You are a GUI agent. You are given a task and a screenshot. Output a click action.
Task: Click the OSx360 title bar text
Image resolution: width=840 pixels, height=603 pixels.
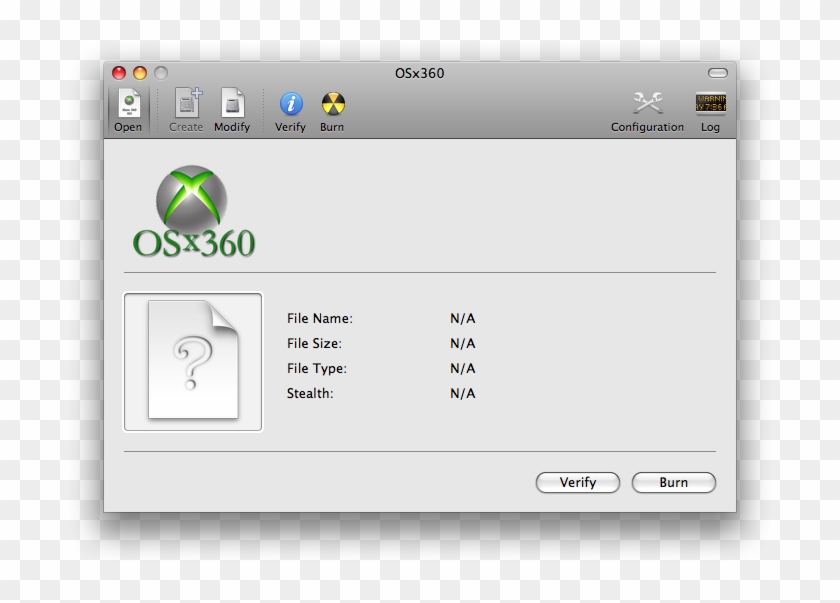pos(420,72)
